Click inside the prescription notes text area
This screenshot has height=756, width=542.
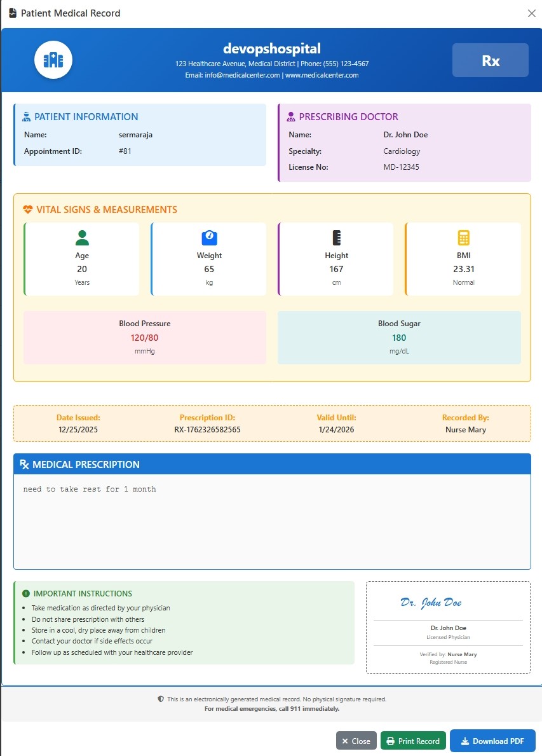coord(271,521)
